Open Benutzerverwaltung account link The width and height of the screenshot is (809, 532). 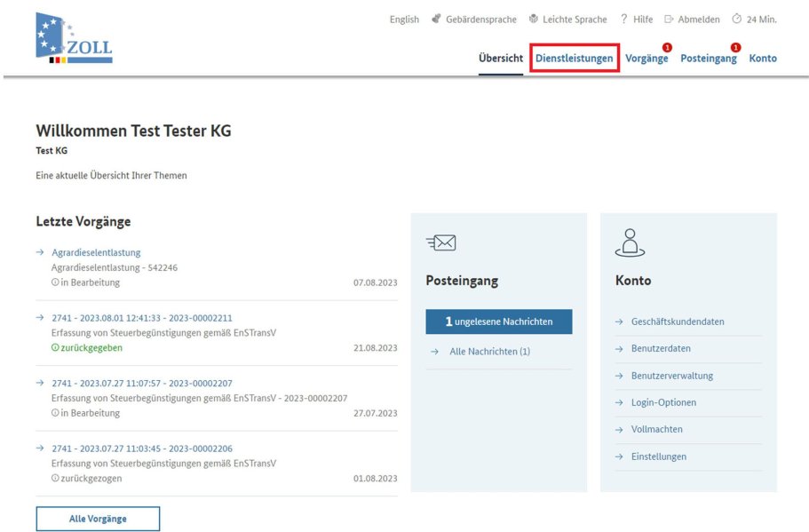pyautogui.click(x=671, y=376)
